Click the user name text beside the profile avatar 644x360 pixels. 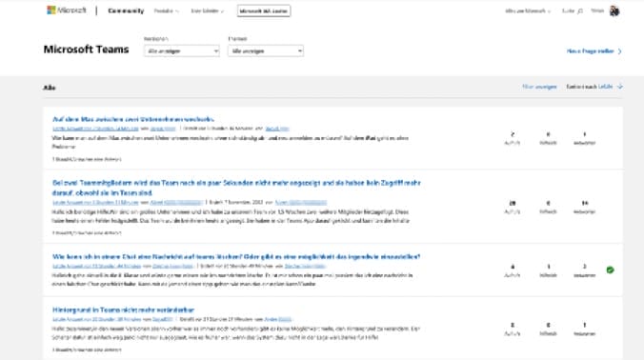[597, 10]
